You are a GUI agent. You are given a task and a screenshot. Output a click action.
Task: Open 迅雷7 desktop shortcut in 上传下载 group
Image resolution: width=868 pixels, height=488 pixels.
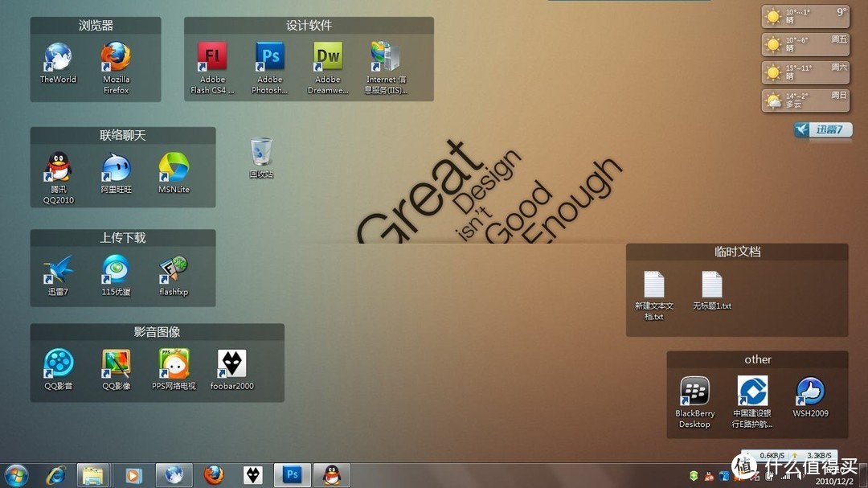click(58, 275)
